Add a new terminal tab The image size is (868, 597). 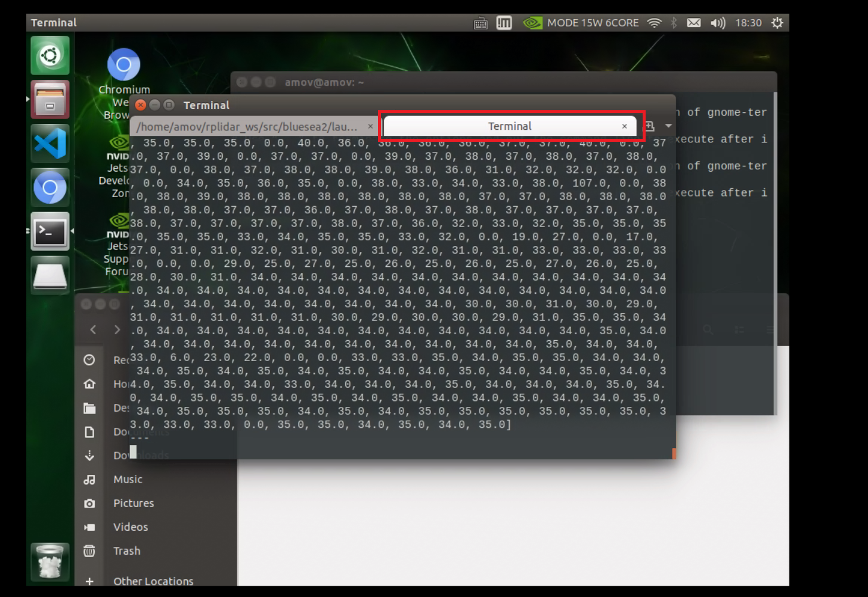tap(650, 126)
